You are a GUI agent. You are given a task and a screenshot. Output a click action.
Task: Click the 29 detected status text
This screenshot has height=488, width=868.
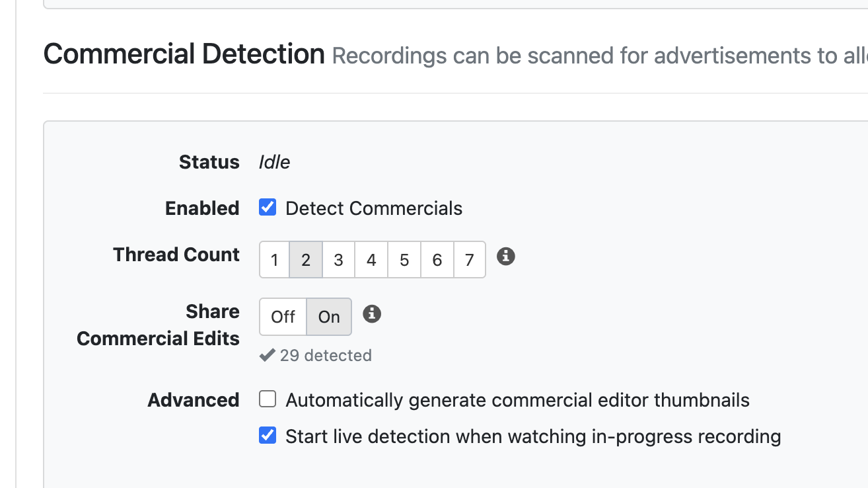pyautogui.click(x=326, y=356)
